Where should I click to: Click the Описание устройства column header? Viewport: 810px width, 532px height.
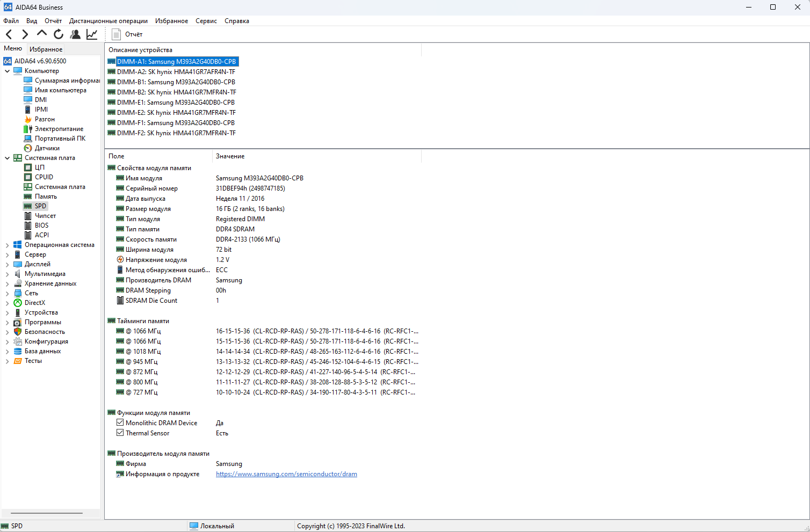(x=263, y=50)
